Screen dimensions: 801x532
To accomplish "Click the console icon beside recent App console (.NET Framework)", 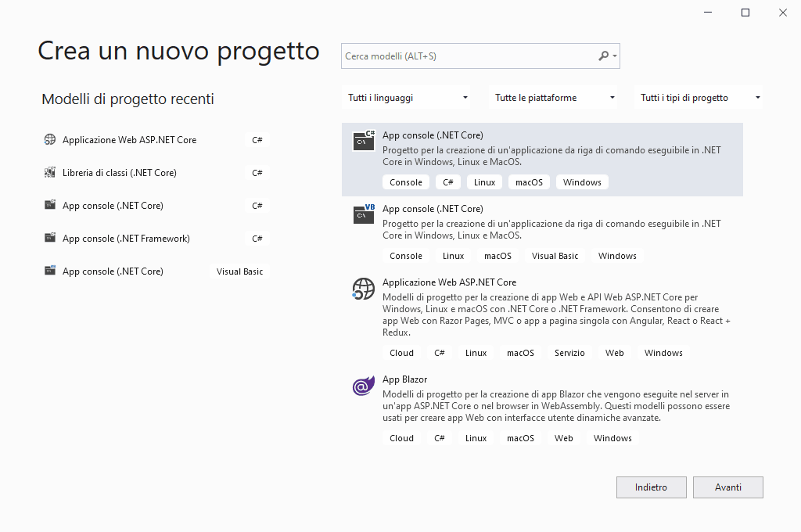I will pyautogui.click(x=49, y=238).
